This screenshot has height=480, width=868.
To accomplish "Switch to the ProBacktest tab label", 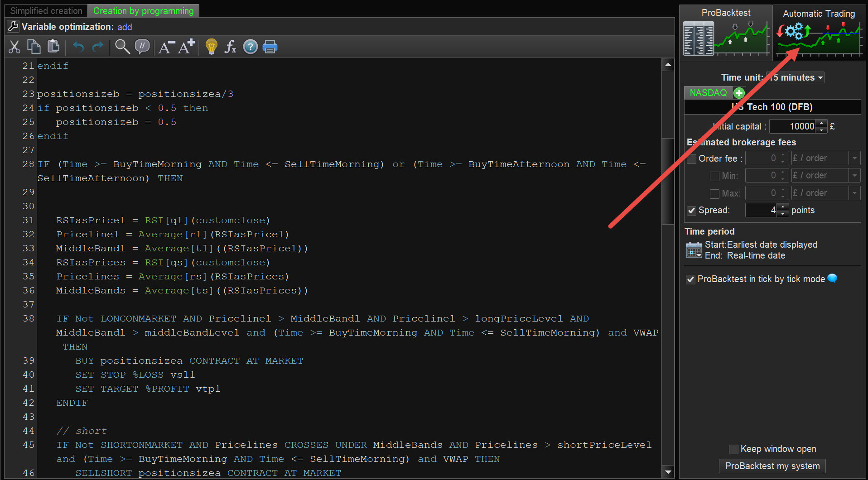I will tap(726, 13).
